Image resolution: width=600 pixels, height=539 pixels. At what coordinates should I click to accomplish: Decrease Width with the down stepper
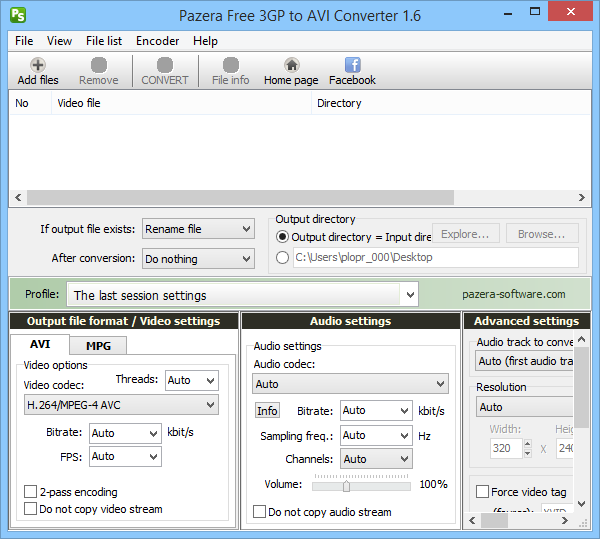pyautogui.click(x=528, y=453)
